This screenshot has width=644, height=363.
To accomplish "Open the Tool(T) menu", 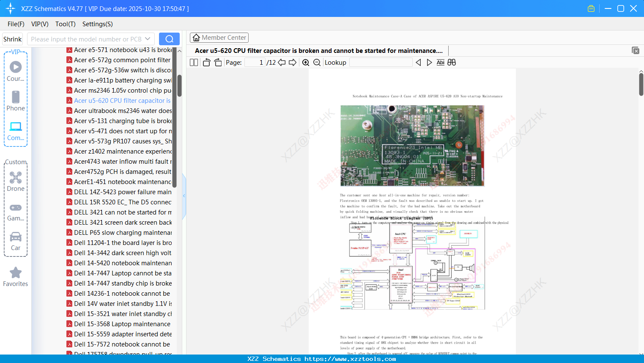I will [x=65, y=24].
